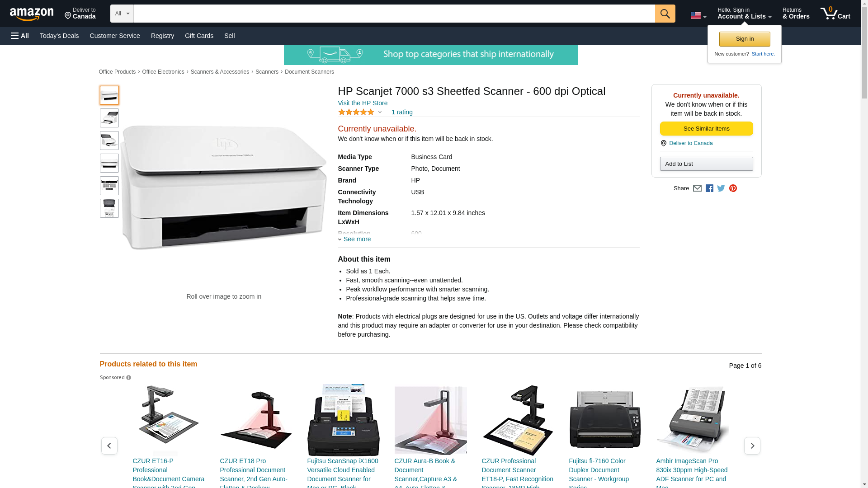
Task: Go to next related products page
Action: pos(752,446)
